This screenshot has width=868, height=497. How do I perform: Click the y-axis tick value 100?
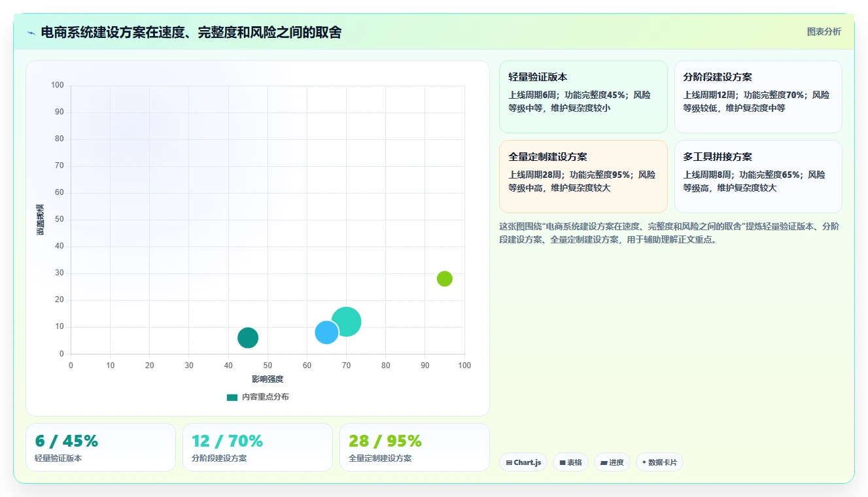pos(58,85)
